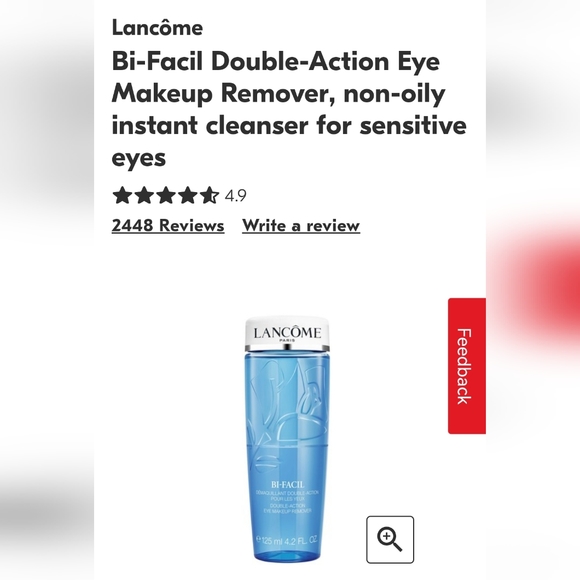
Task: Click the first rating star
Action: tap(122, 195)
